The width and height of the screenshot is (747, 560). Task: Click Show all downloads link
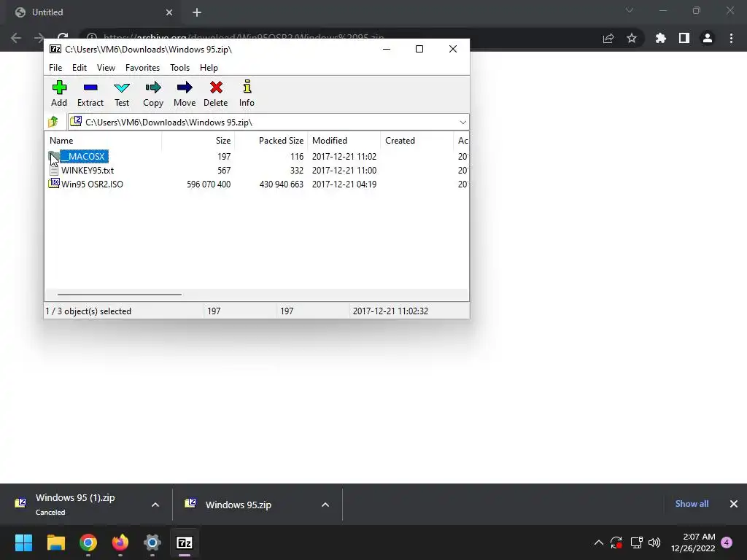692,504
